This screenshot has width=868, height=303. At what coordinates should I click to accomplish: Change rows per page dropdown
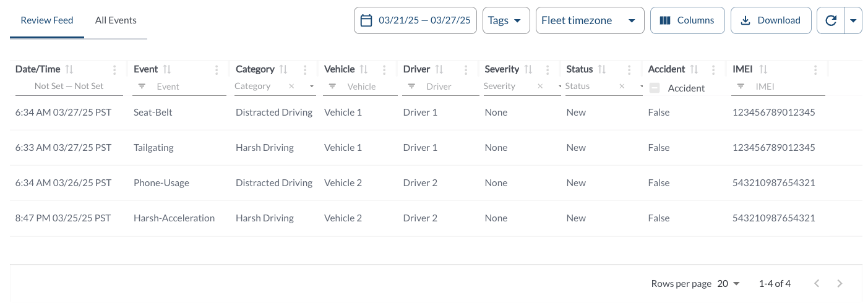coord(729,284)
